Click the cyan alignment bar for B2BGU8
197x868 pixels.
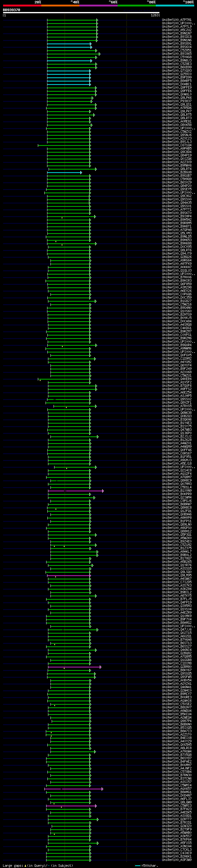[x=65, y=172]
